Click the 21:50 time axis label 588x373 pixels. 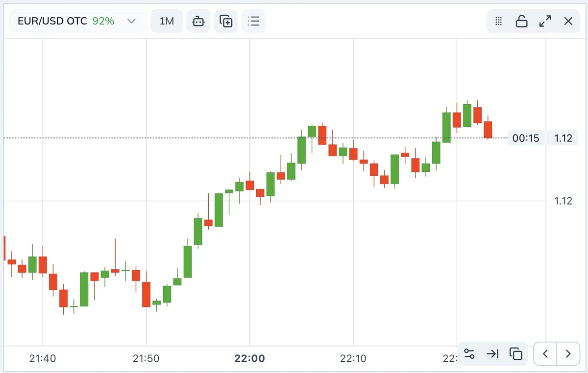[x=146, y=358]
